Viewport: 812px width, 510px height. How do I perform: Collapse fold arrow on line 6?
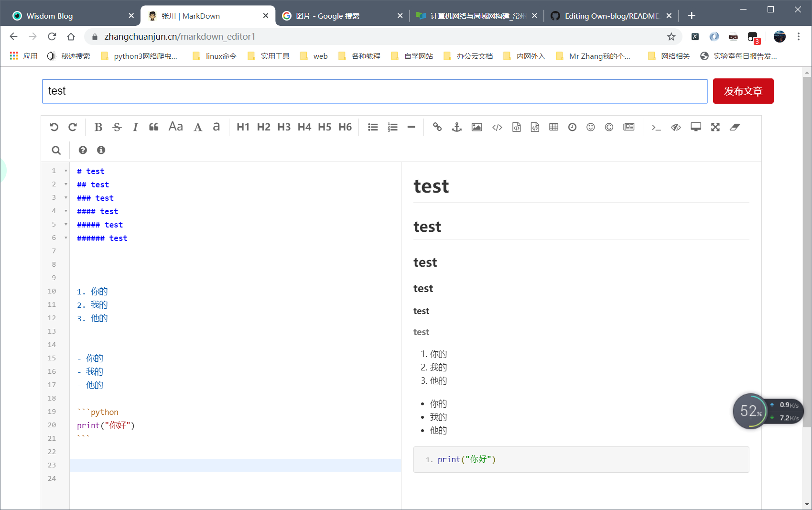66,238
